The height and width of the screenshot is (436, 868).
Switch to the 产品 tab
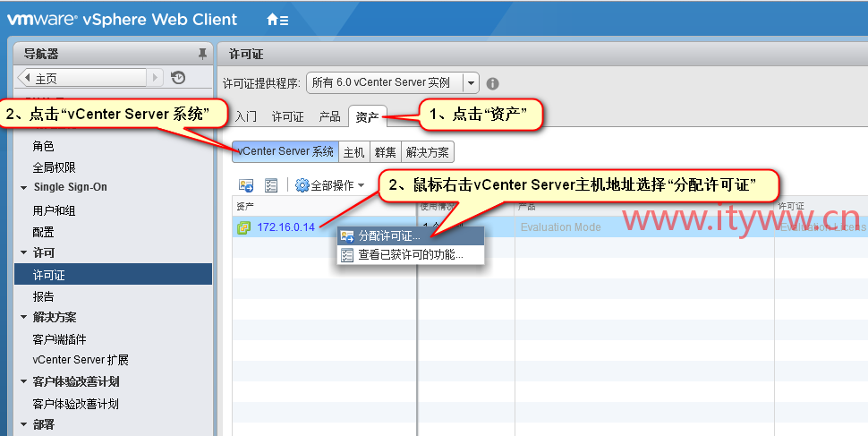click(x=330, y=116)
